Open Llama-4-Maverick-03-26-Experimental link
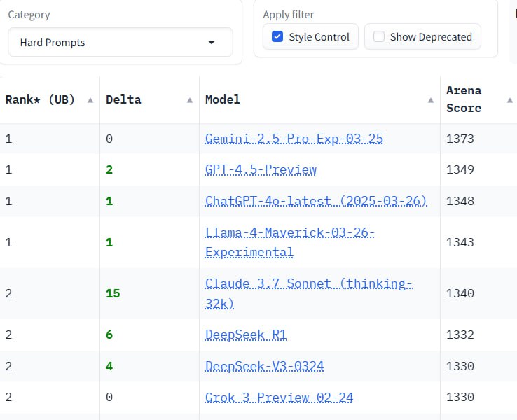Viewport: 517px width, 420px height. [x=289, y=242]
